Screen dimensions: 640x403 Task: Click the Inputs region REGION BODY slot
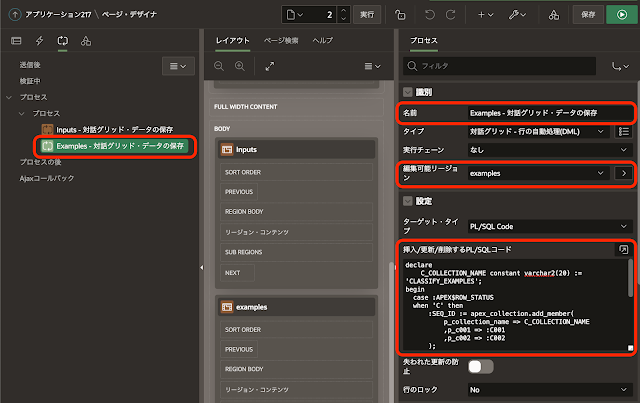click(x=296, y=212)
